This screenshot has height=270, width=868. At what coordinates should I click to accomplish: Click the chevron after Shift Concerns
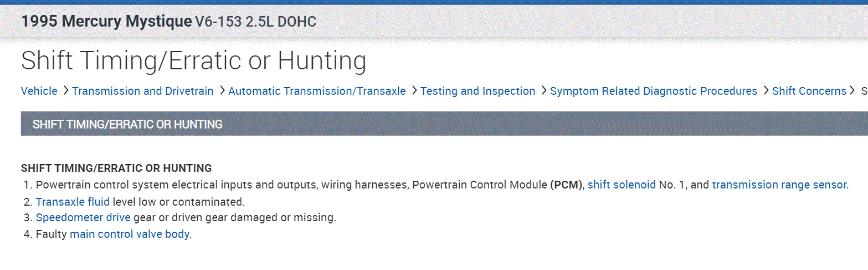click(852, 91)
